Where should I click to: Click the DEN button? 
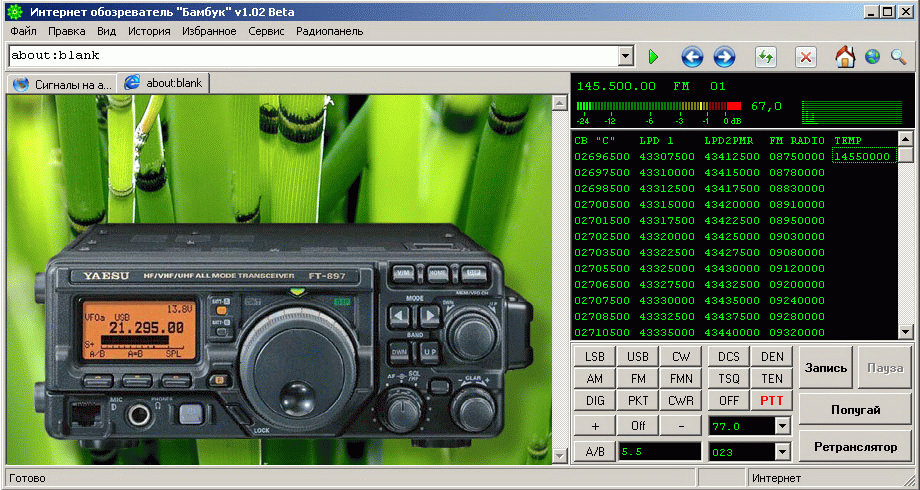pos(772,357)
